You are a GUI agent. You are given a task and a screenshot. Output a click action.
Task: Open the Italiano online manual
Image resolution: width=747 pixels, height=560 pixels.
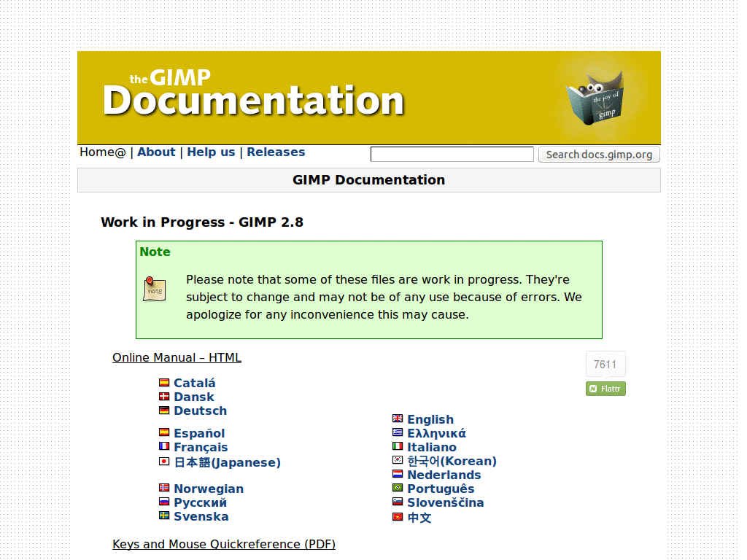(x=432, y=447)
